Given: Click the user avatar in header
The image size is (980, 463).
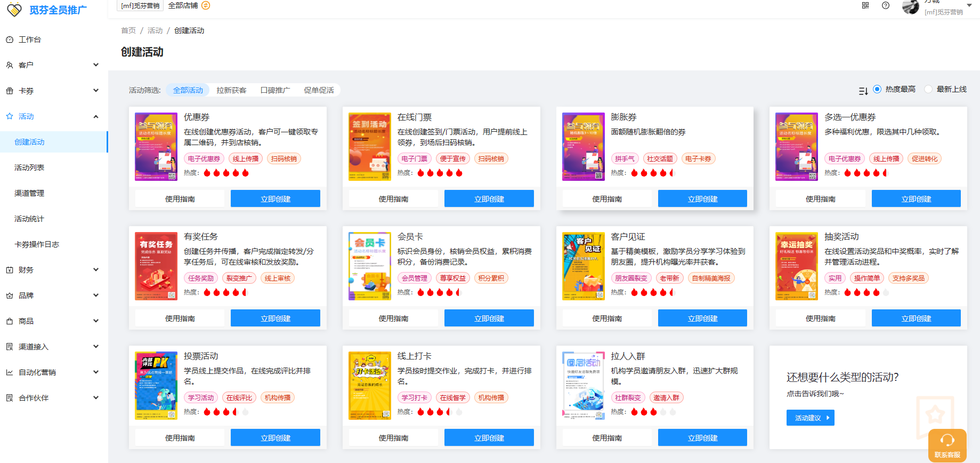Looking at the screenshot, I should (x=911, y=6).
